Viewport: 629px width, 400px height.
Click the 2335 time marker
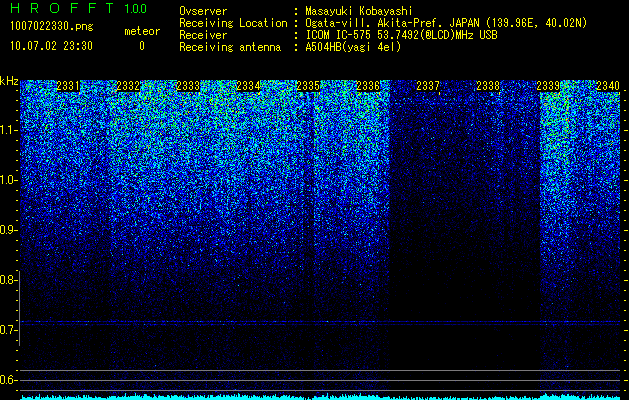308,86
